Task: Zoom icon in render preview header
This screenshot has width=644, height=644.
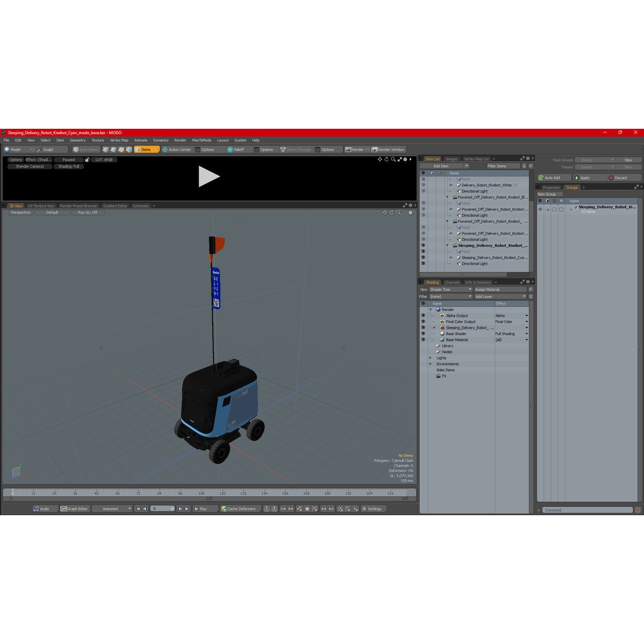Action: 393,159
